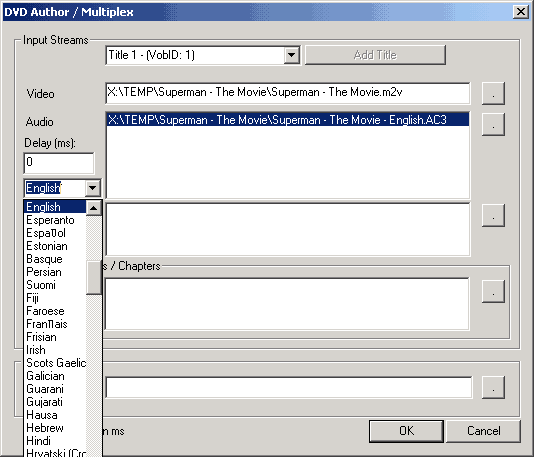Expand the English language combo box arrow
Viewport: 534px width, 457px height.
(93, 188)
